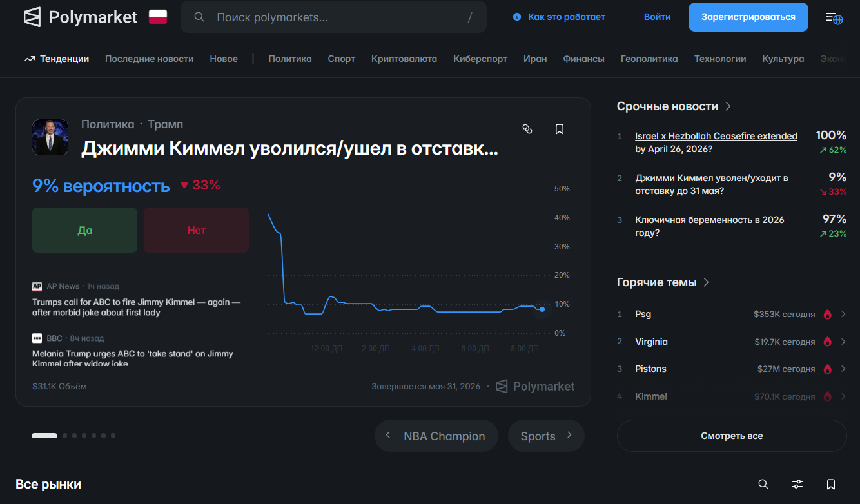Viewport: 860px width, 504px height.
Task: Show bookmarked markets in Все рынки
Action: [831, 484]
